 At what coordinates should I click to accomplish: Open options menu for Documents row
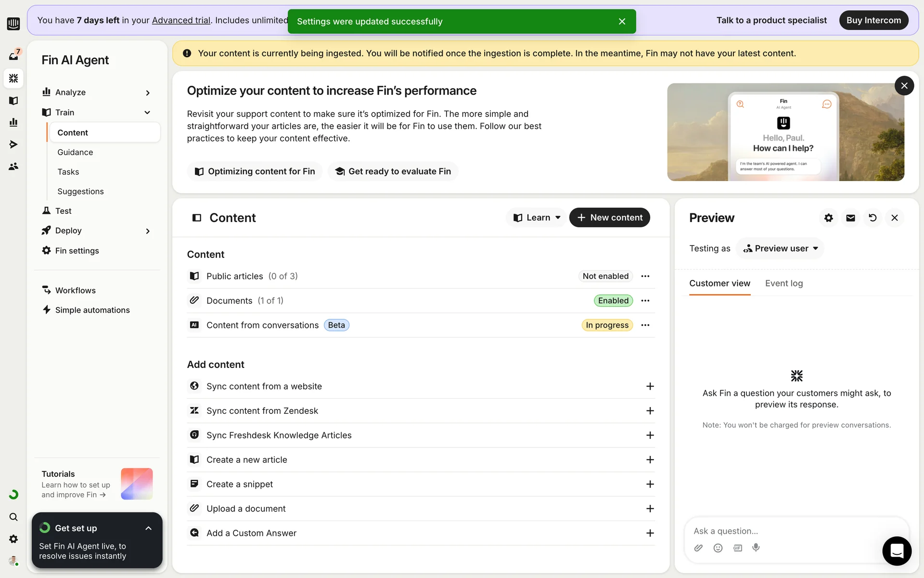pos(645,301)
